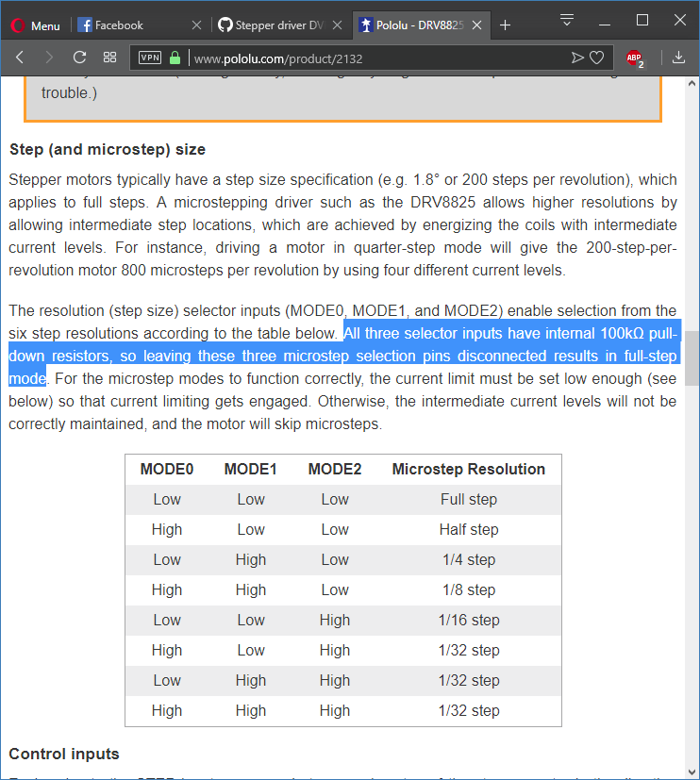The height and width of the screenshot is (780, 700).
Task: Click the 'Microstep Resolution' column header
Action: tap(469, 469)
